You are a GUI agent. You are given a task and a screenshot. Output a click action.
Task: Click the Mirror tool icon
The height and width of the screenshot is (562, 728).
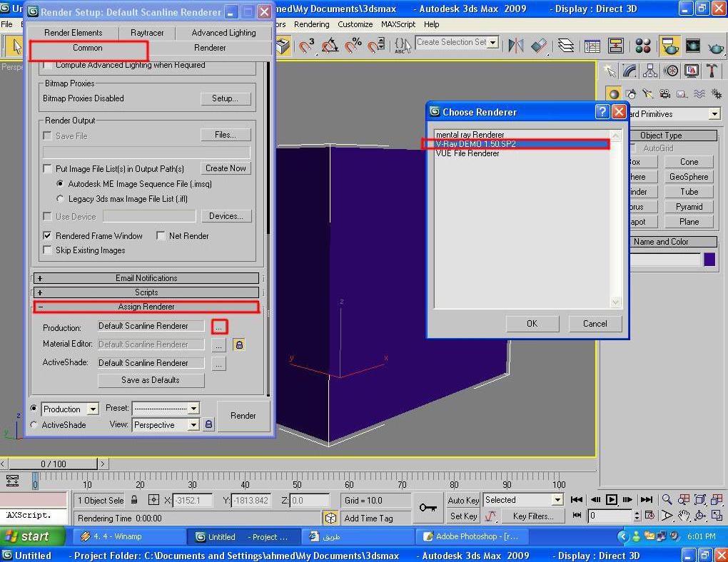coord(516,46)
